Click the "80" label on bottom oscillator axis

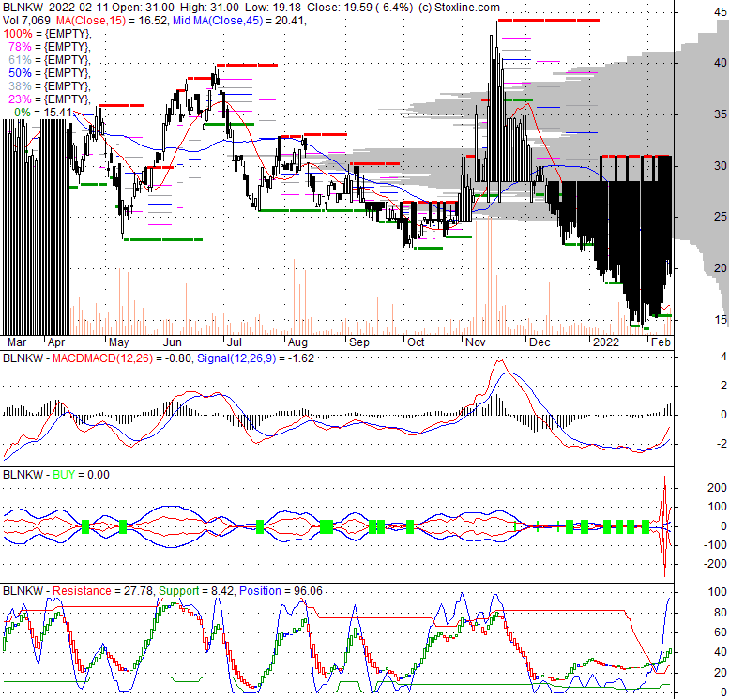coord(721,613)
